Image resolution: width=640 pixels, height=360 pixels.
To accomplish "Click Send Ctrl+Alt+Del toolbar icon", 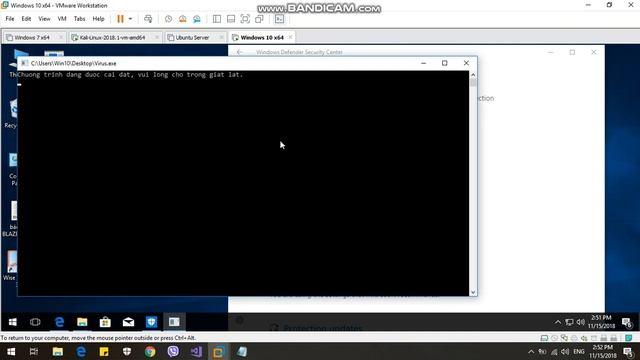I will click(x=148, y=19).
